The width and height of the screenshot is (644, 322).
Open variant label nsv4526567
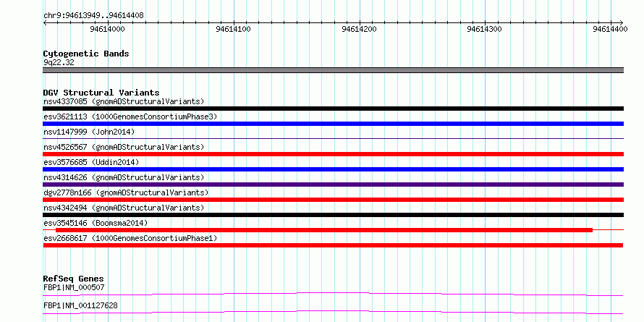(124, 147)
